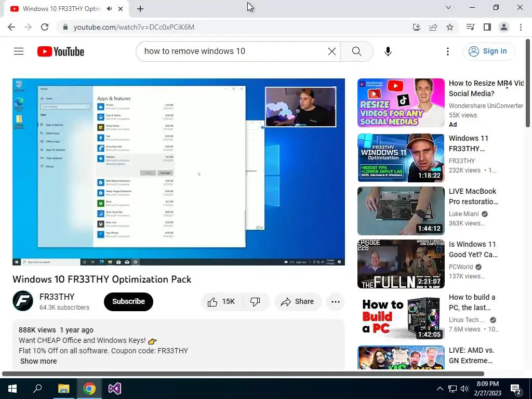Click the address bar URL
Image resolution: width=532 pixels, height=399 pixels.
tap(134, 27)
